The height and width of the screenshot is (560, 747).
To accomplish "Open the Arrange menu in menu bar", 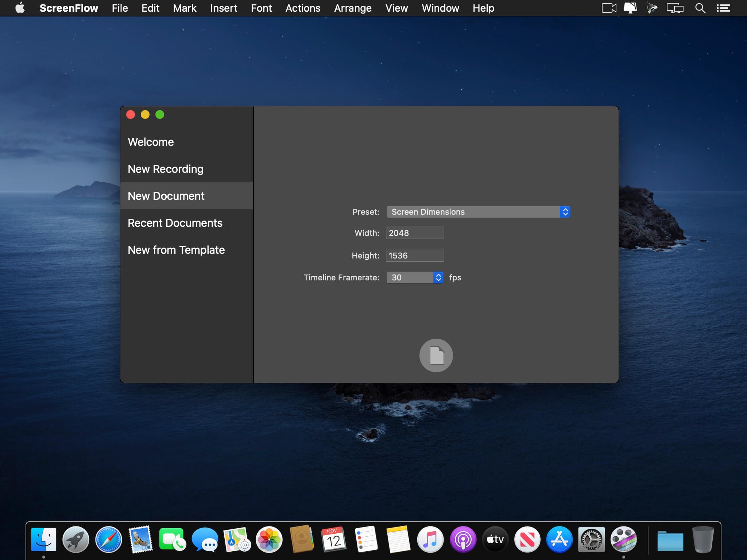I will (353, 8).
